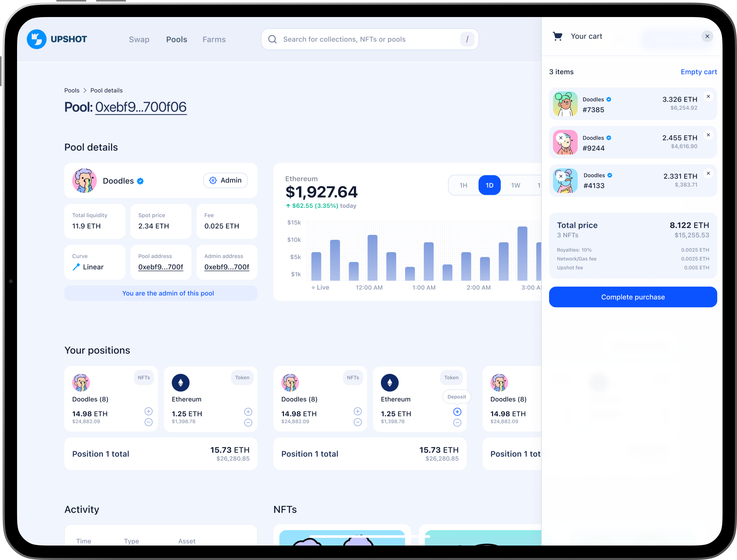The image size is (737, 560).
Task: Remove Doodles #7385 from cart
Action: coord(708,97)
